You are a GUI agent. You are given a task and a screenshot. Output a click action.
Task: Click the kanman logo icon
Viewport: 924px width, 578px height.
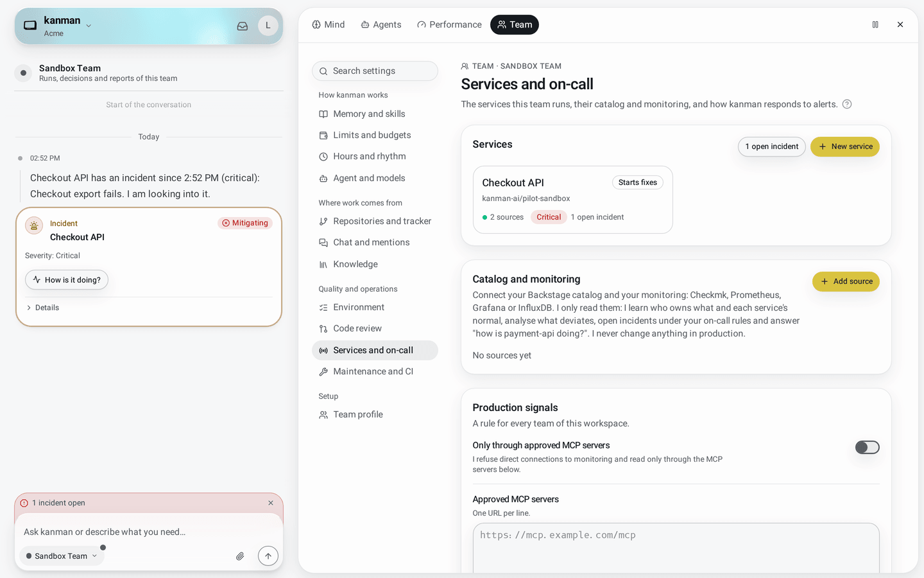coord(30,26)
